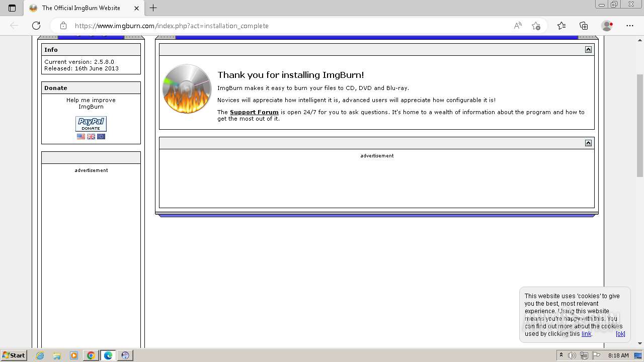Click the Current version: 2.5.8.0 text
The width and height of the screenshot is (644, 362).
pyautogui.click(x=79, y=62)
